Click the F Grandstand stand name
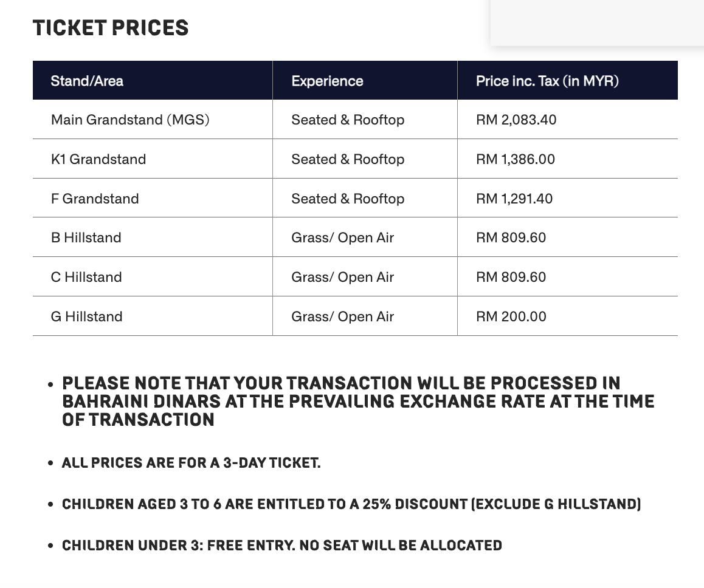Image resolution: width=704 pixels, height=588 pixels. point(95,199)
